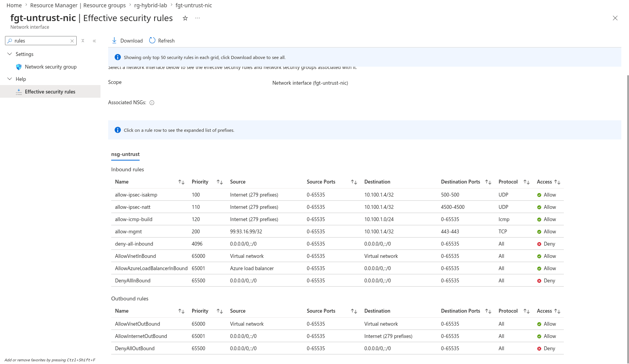Sort outbound rules by Access
Viewport: 629px width, 364px height.
[x=557, y=311]
